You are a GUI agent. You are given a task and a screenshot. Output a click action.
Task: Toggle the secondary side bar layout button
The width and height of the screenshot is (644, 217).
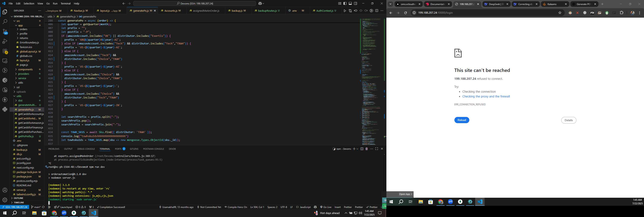(355, 3)
